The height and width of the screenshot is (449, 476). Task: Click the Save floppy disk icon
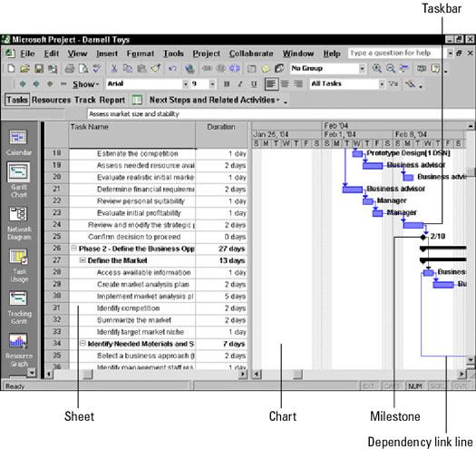(39, 69)
